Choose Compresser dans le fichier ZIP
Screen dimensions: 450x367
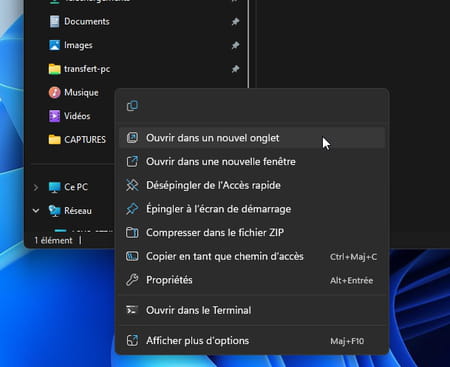point(252,232)
